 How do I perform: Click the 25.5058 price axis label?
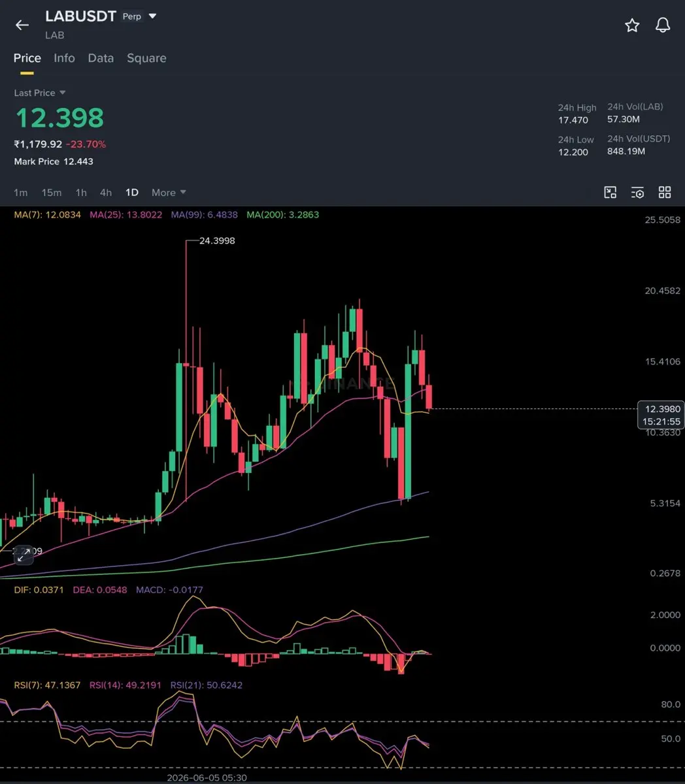coord(663,220)
